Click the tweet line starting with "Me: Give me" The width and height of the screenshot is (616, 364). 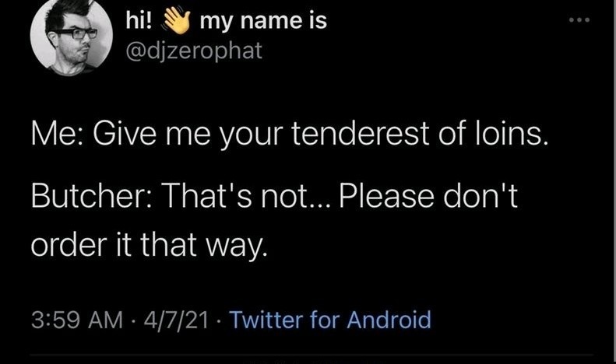click(x=290, y=138)
